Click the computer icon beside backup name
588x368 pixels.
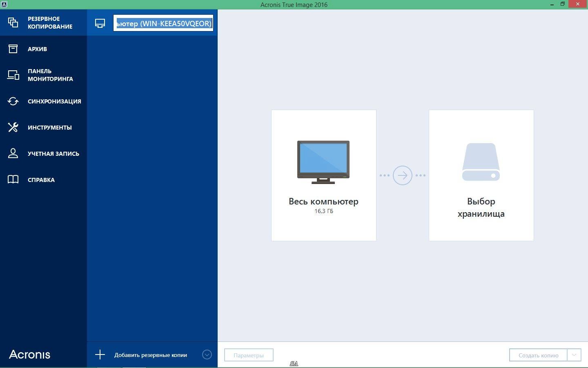click(x=100, y=23)
